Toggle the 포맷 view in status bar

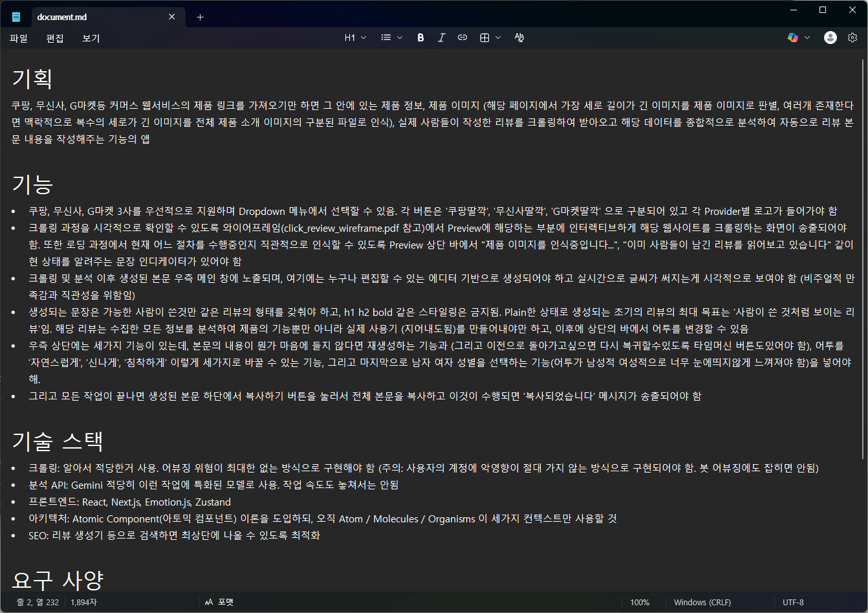tap(219, 602)
